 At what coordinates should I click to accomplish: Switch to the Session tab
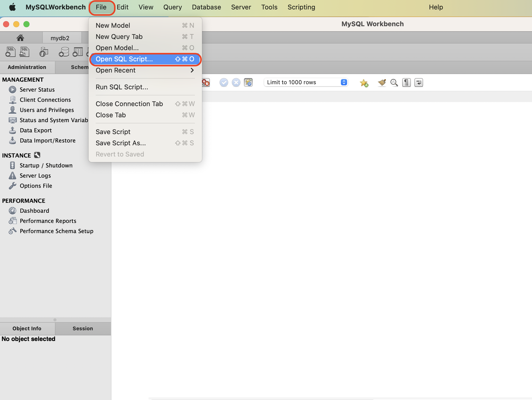point(83,328)
